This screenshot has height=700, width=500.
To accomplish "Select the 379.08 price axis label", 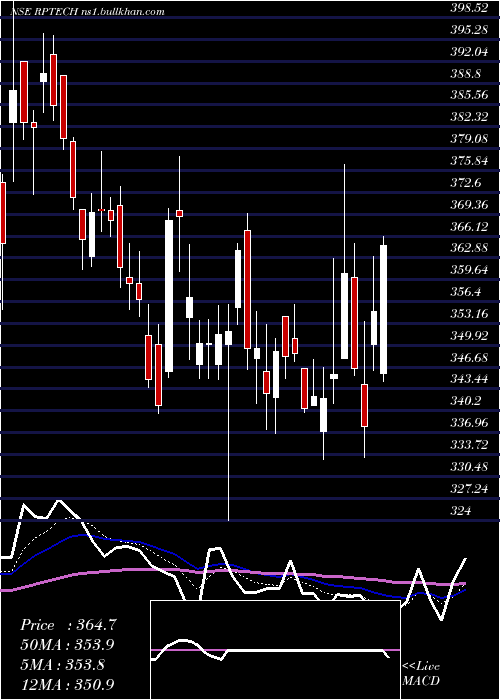I will point(469,139).
